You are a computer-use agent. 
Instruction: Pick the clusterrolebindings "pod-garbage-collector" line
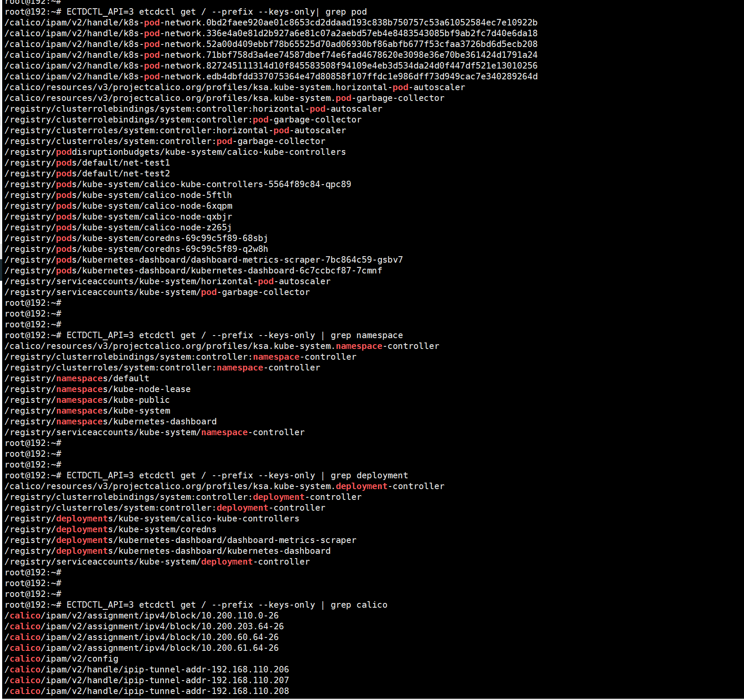click(183, 119)
